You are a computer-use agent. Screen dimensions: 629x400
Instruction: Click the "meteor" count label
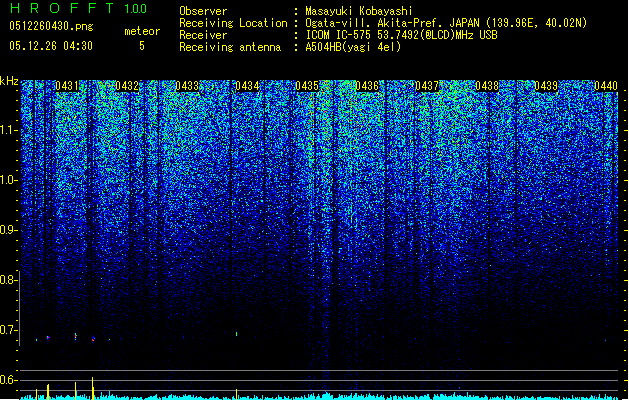pyautogui.click(x=142, y=31)
